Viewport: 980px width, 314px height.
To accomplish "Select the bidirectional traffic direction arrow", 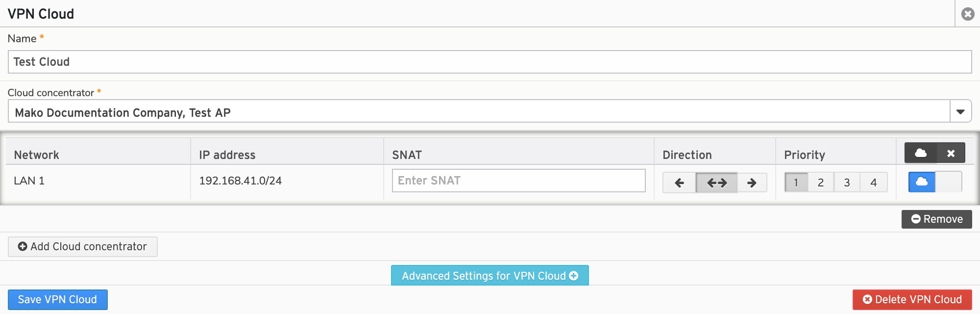I will [716, 182].
